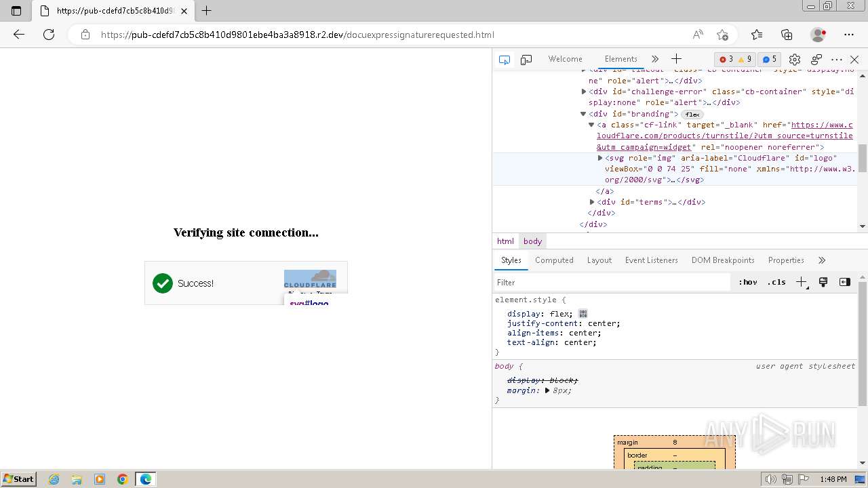
Task: Open Chrome from the taskbar
Action: pyautogui.click(x=122, y=479)
